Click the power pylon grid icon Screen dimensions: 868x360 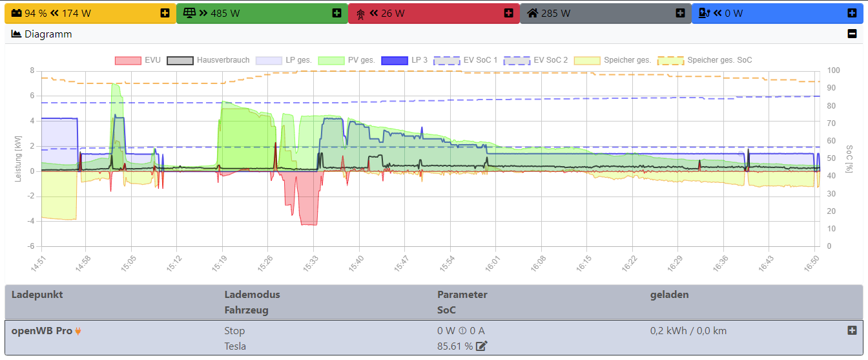(x=360, y=13)
